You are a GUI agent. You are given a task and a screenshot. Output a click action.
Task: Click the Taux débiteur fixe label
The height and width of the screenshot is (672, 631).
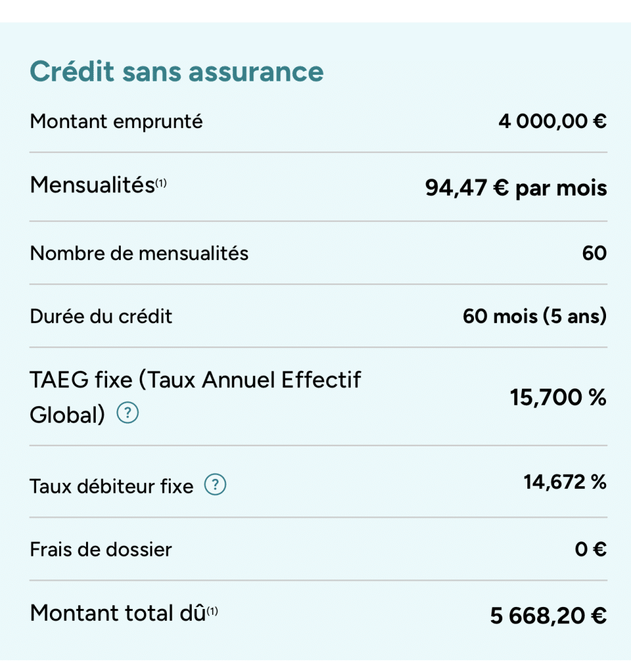112,486
